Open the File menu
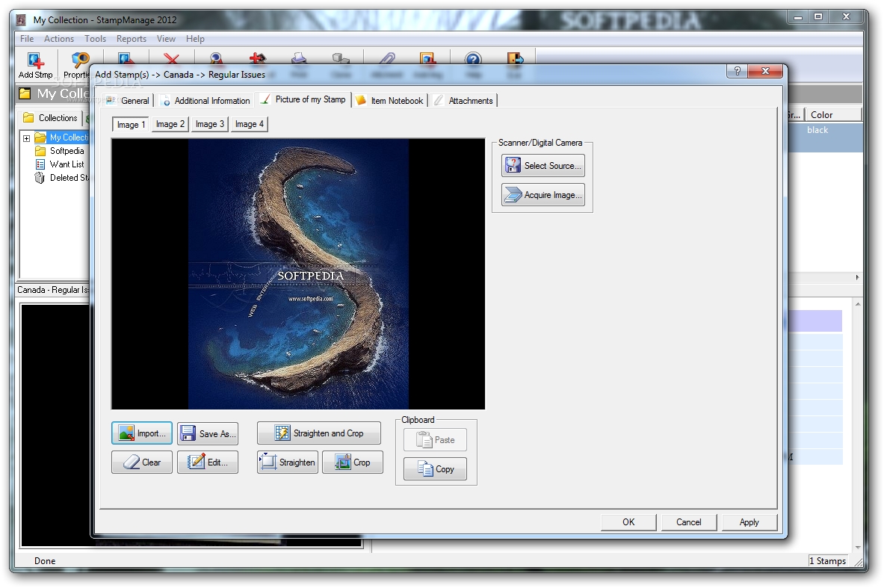 click(26, 38)
